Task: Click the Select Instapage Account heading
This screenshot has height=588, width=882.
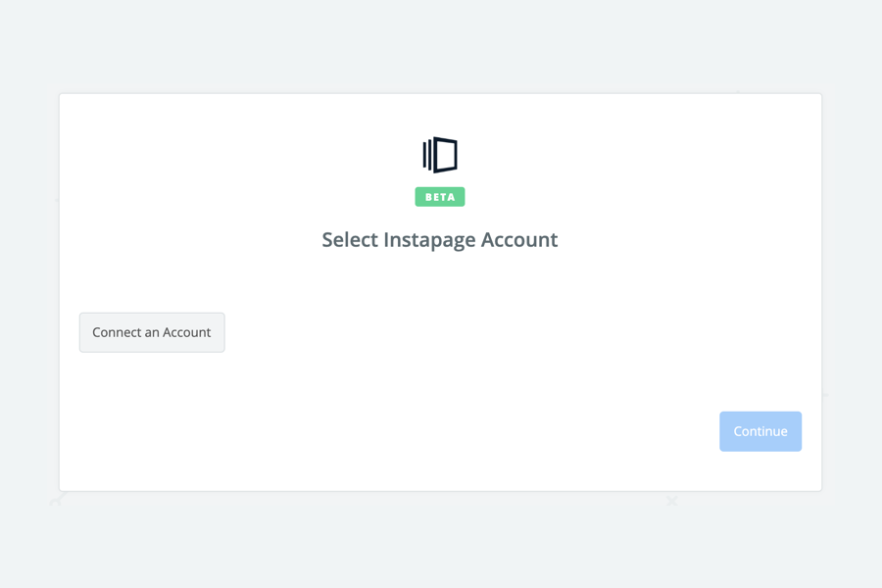Action: [x=440, y=240]
